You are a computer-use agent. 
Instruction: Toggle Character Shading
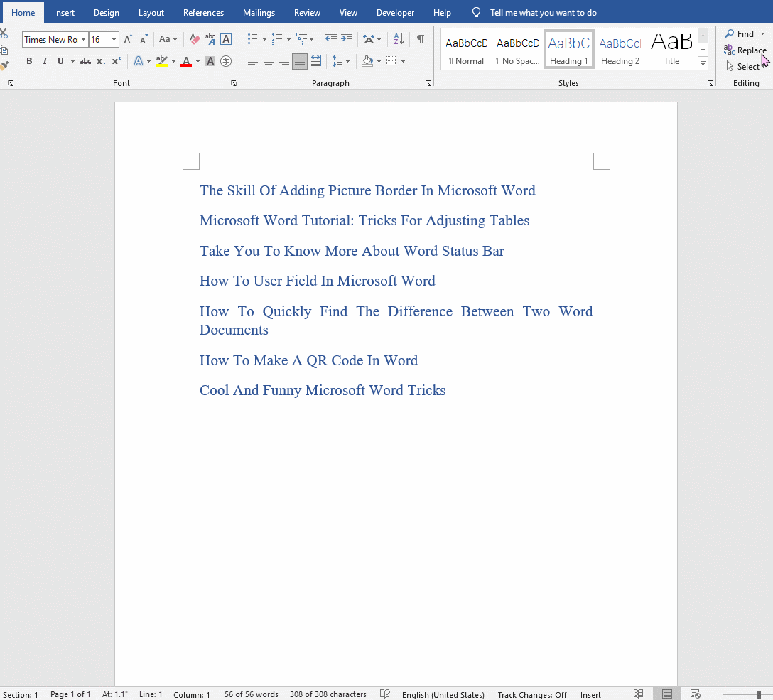(210, 61)
